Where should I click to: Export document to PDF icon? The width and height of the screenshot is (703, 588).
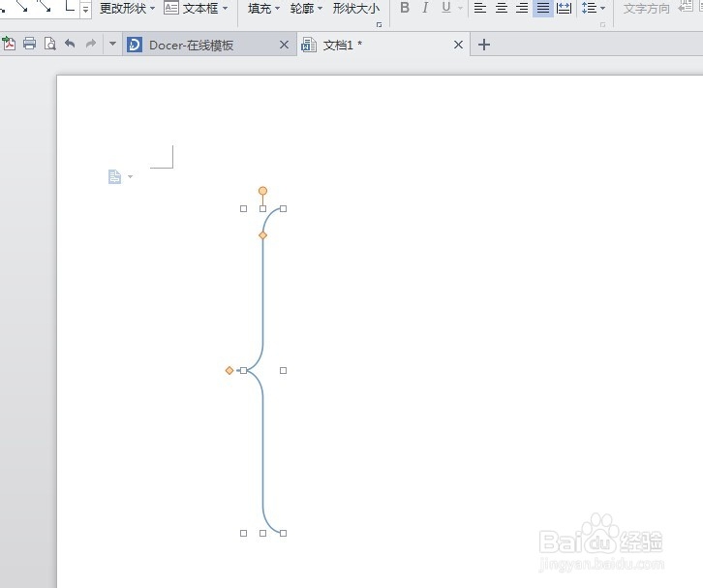coord(9,44)
